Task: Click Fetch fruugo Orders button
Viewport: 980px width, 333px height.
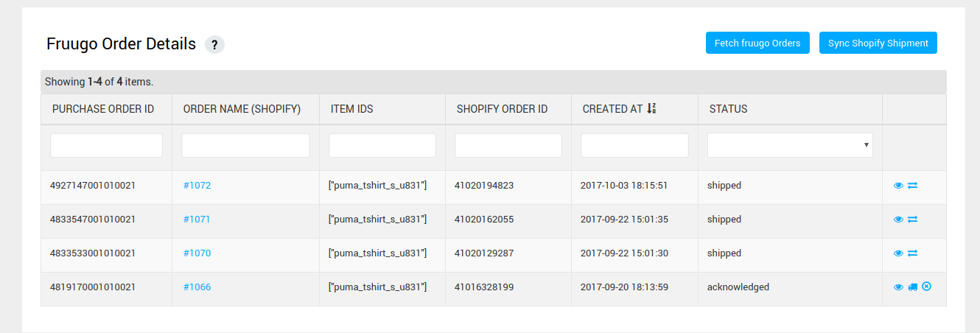Action: [757, 43]
